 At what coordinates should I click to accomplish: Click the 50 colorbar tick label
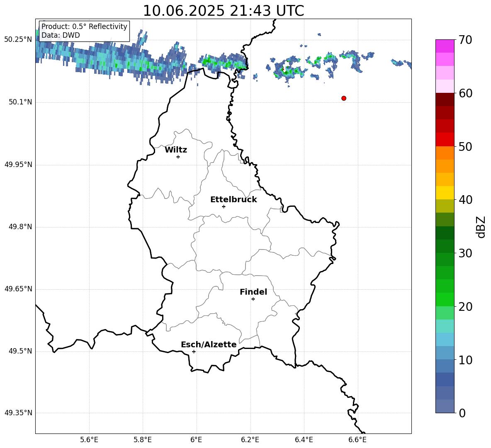tap(465, 146)
